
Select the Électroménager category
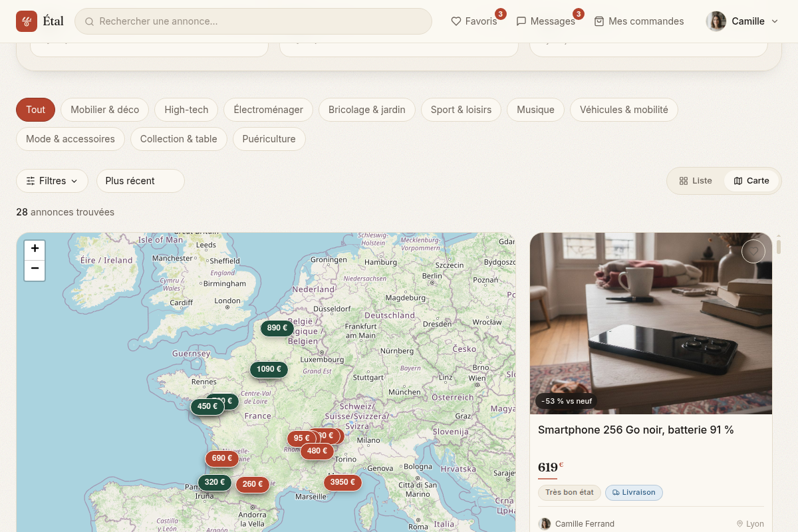[268, 110]
